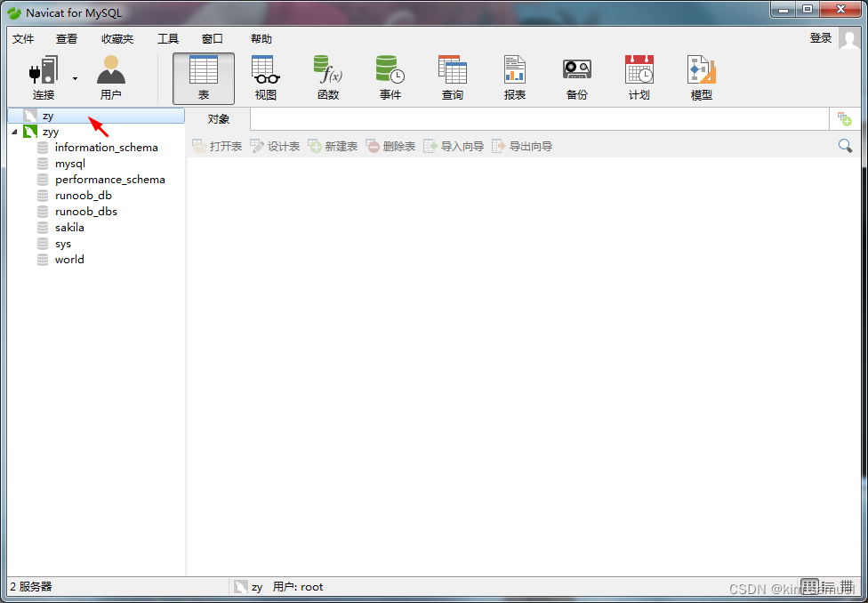Open the 报表 (Reports) panel
868x603 pixels.
[x=514, y=76]
